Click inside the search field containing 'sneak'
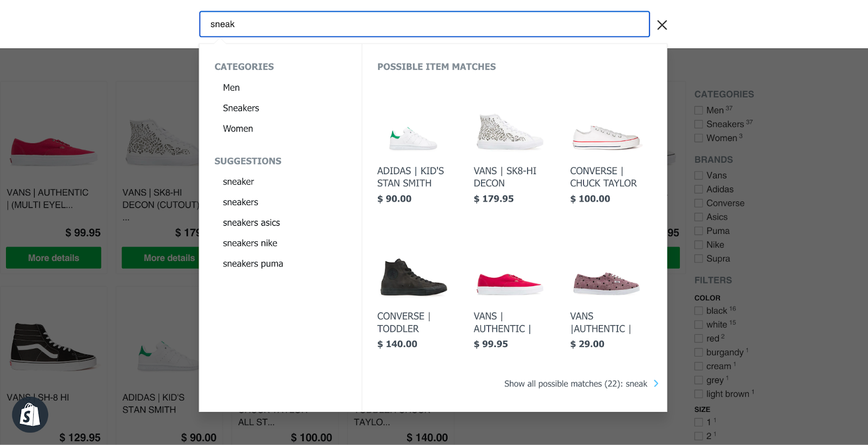The height and width of the screenshot is (445, 868). [424, 24]
